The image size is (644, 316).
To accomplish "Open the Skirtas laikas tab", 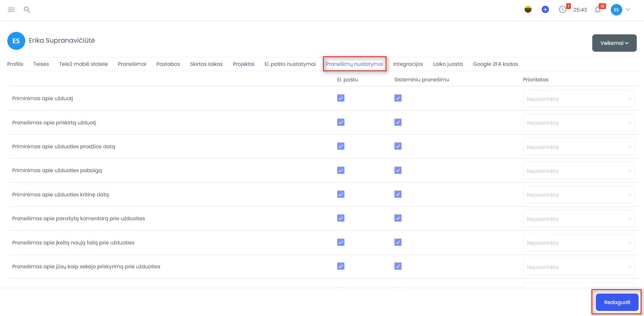I will [206, 64].
